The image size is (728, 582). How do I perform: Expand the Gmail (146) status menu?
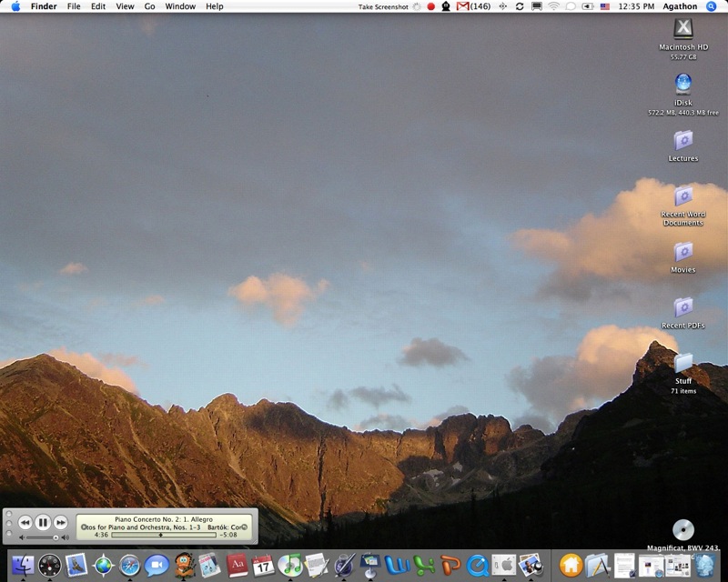click(473, 6)
